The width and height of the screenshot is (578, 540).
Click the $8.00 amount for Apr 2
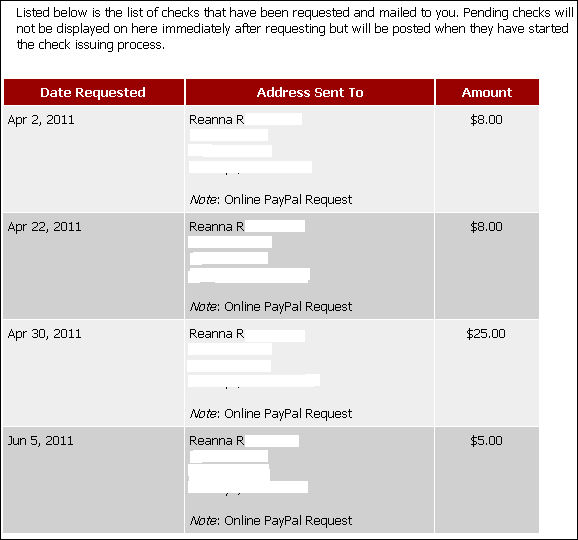pos(486,120)
